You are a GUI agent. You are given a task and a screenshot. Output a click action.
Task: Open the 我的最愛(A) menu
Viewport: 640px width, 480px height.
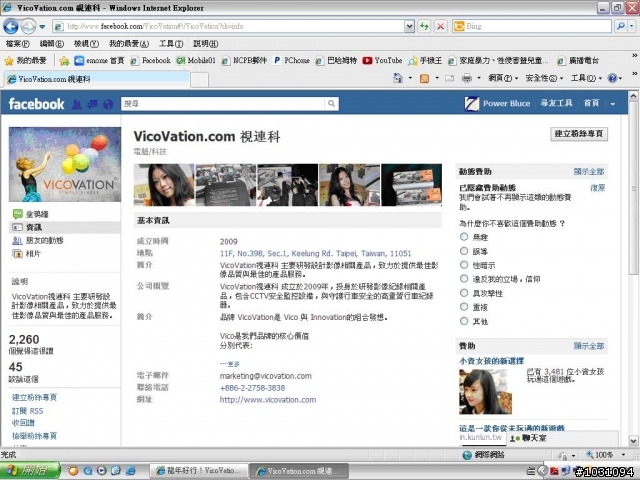(x=129, y=44)
